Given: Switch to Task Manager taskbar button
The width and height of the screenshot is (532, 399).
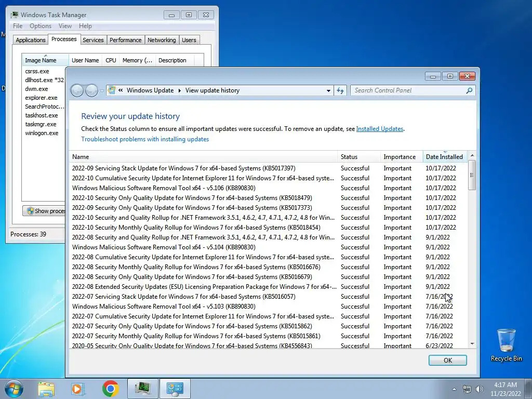Looking at the screenshot, I should [142, 389].
